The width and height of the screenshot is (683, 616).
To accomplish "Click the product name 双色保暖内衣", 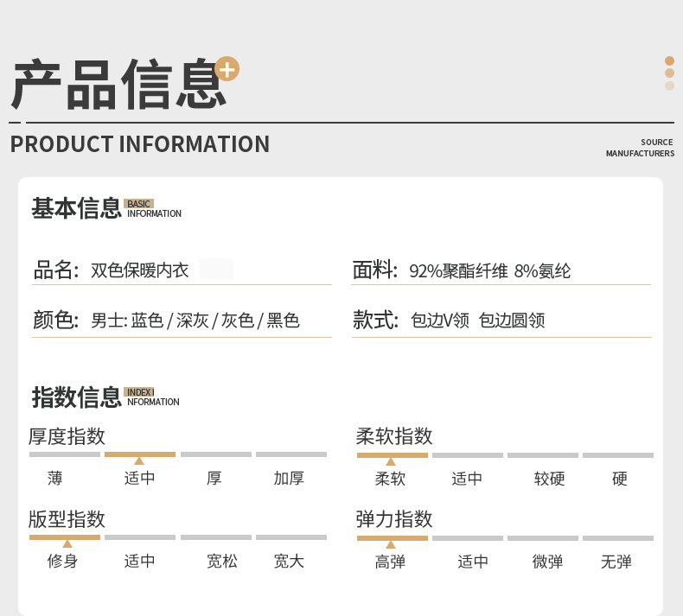I will pos(139,270).
